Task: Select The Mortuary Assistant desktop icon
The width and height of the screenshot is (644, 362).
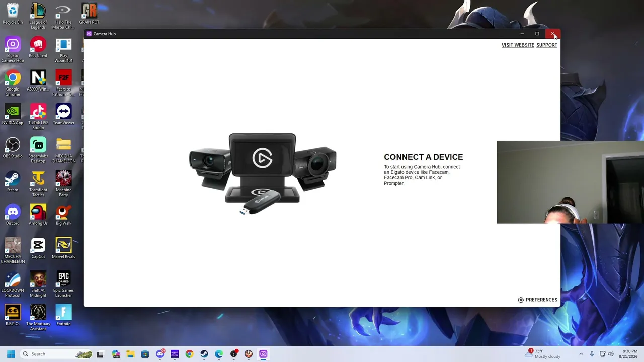Action: click(x=38, y=318)
